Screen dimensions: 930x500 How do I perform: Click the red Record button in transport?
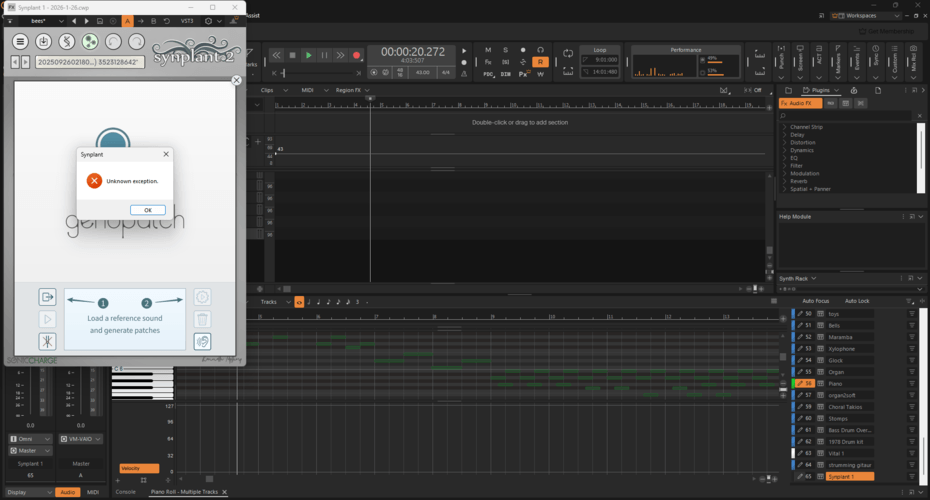pos(356,55)
